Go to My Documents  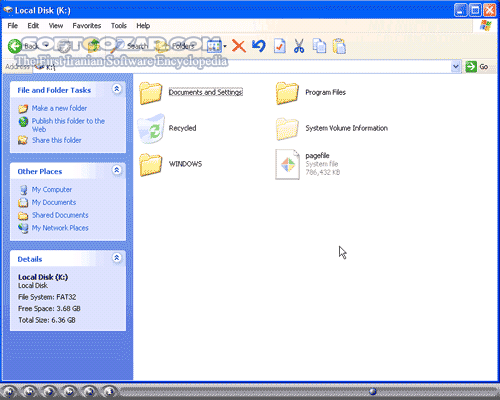[x=54, y=202]
